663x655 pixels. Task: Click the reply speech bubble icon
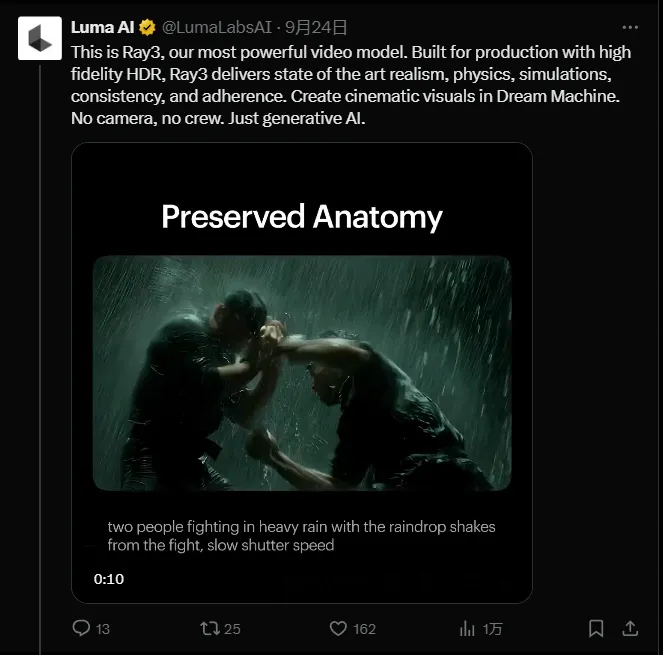click(82, 628)
